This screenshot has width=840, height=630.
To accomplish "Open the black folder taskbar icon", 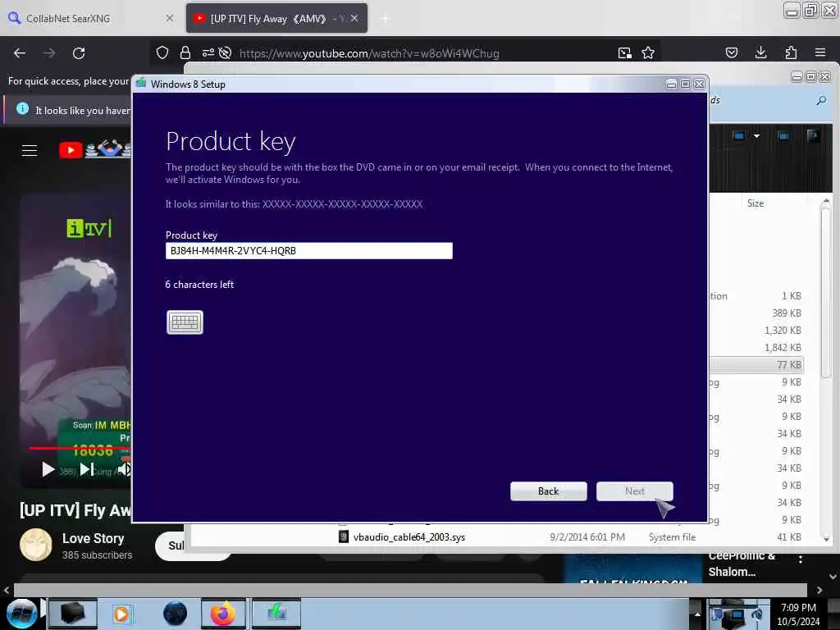I will [73, 614].
